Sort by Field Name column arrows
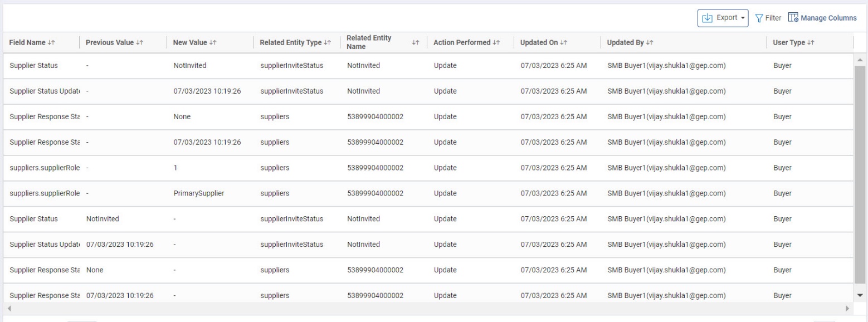 click(53, 43)
